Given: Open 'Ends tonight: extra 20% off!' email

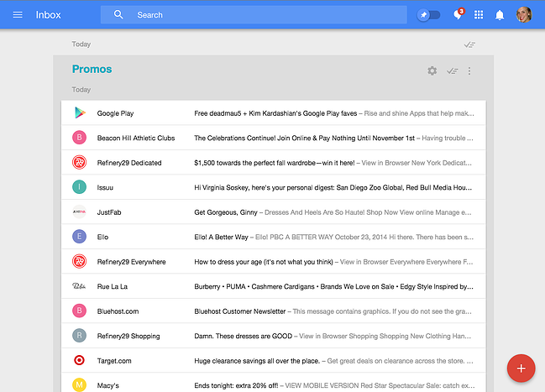Looking at the screenshot, I should click(274, 383).
